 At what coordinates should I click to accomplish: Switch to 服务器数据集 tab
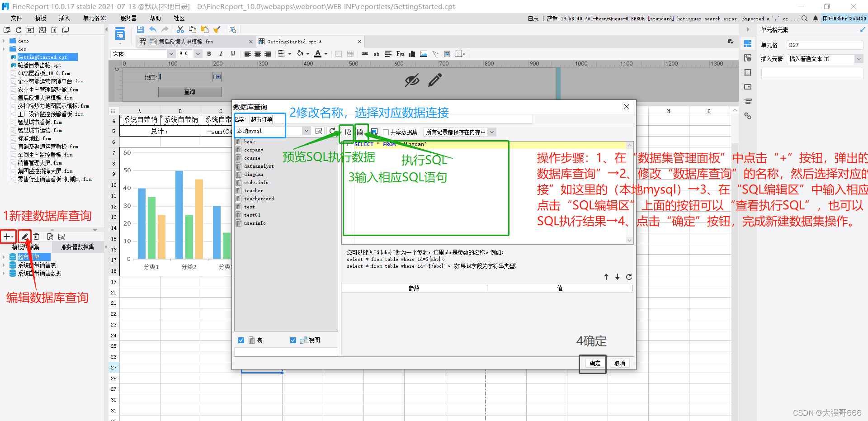click(78, 247)
